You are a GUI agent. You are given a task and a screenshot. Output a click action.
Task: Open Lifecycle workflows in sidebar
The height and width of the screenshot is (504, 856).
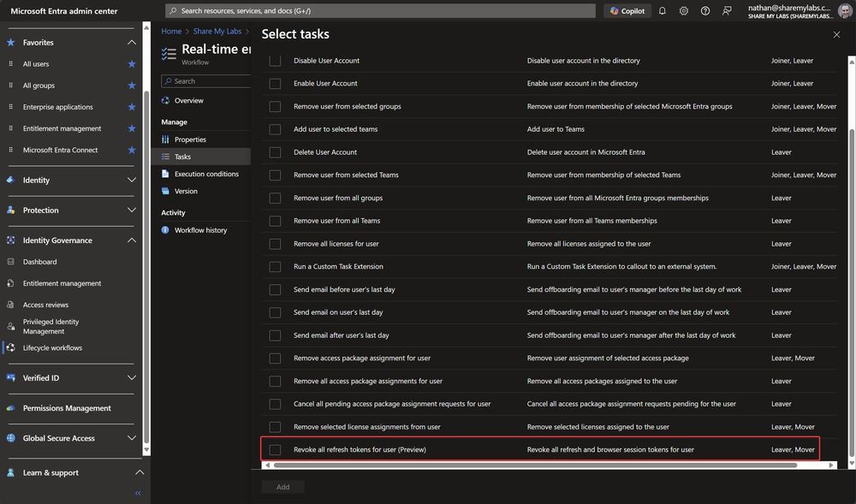click(52, 347)
